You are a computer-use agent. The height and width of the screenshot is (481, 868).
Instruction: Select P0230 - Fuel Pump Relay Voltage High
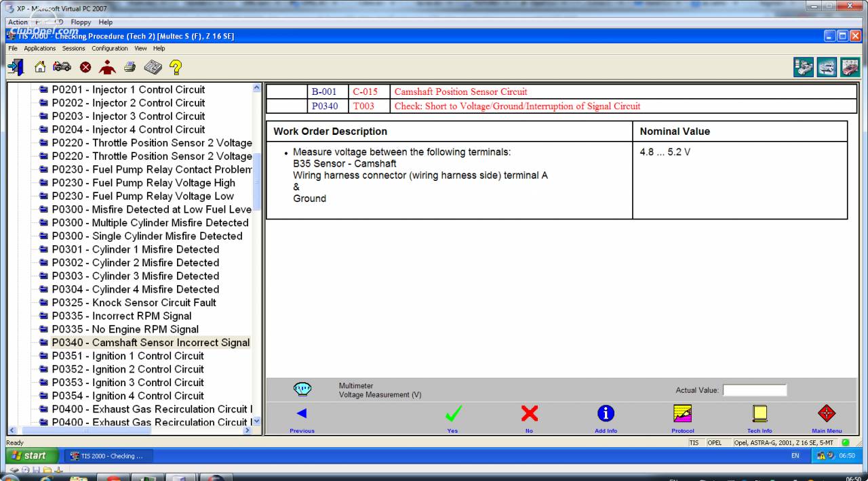tap(144, 183)
